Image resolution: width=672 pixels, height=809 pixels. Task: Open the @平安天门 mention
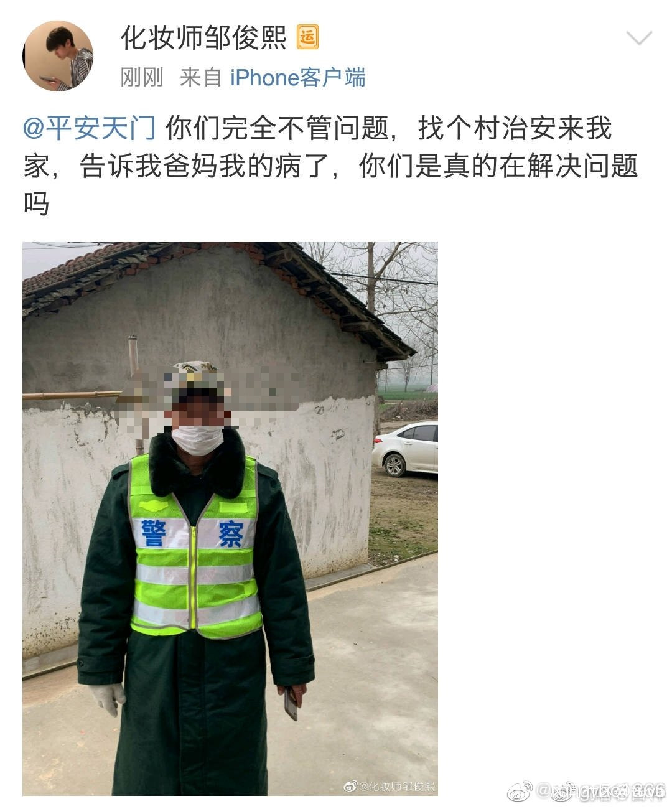click(89, 129)
